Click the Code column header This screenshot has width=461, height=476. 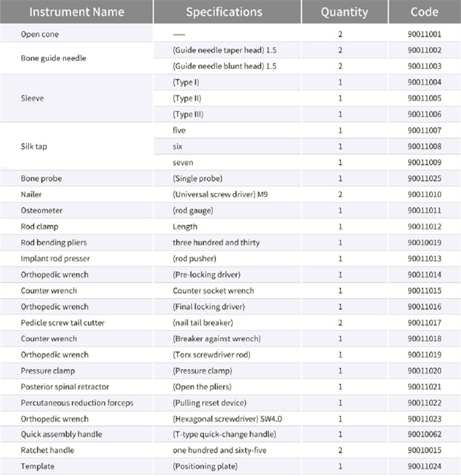coord(424,12)
